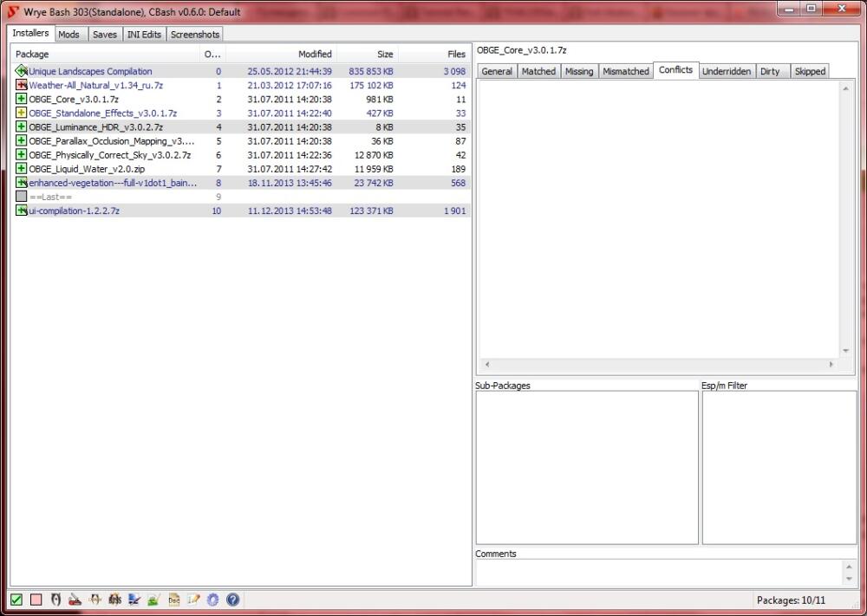The image size is (867, 616).
Task: Open the INI Edits tab
Action: (x=144, y=35)
